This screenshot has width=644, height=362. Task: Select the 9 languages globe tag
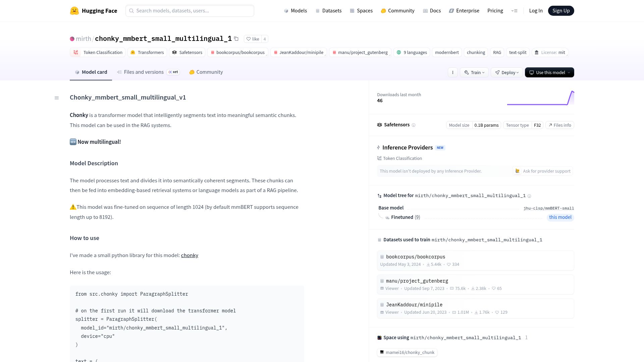(412, 52)
